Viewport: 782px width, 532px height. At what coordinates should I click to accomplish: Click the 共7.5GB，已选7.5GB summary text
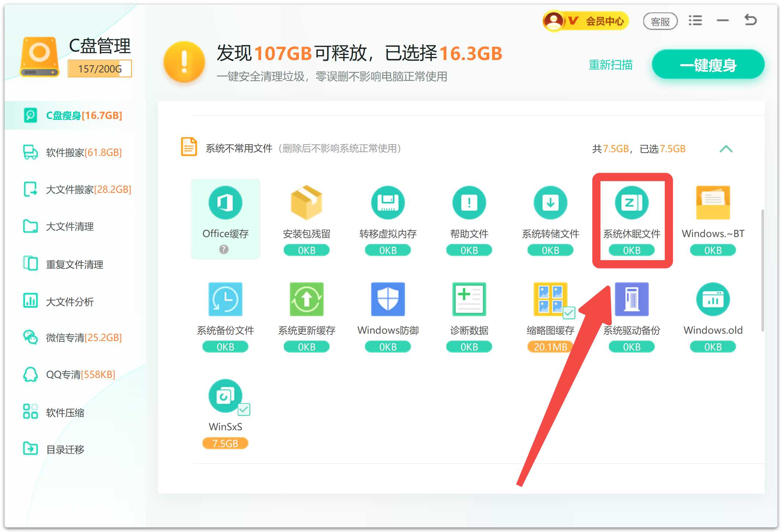pyautogui.click(x=638, y=149)
